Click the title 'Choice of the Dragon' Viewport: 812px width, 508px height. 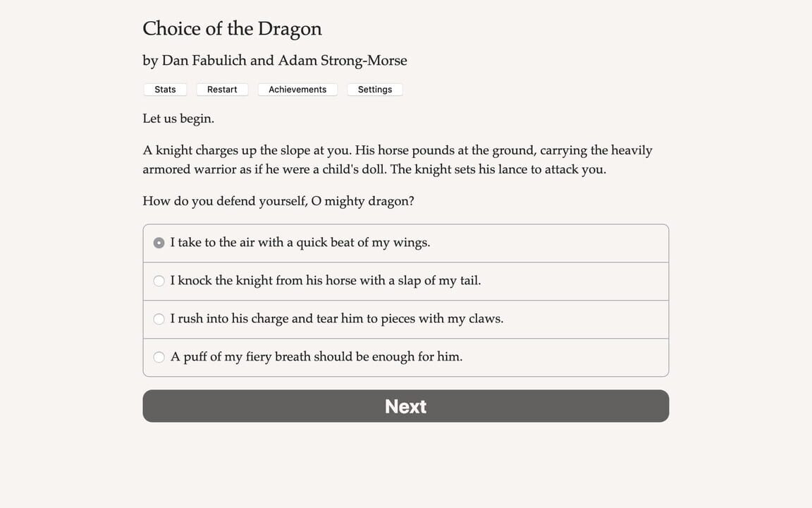click(x=232, y=28)
